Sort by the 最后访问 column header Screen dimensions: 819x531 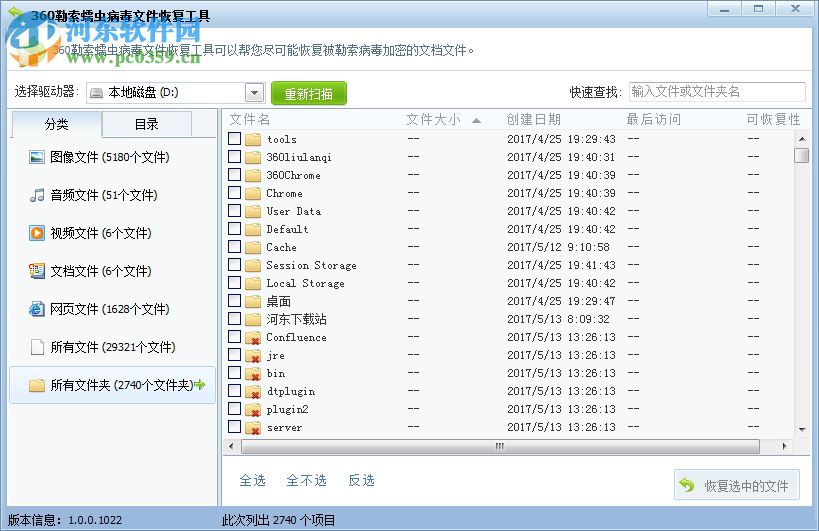653,120
